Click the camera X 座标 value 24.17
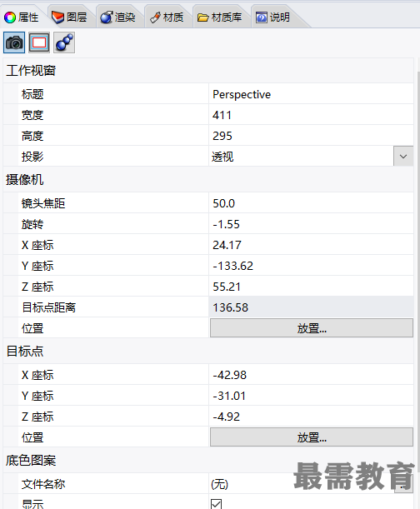The height and width of the screenshot is (509, 420). 311,245
